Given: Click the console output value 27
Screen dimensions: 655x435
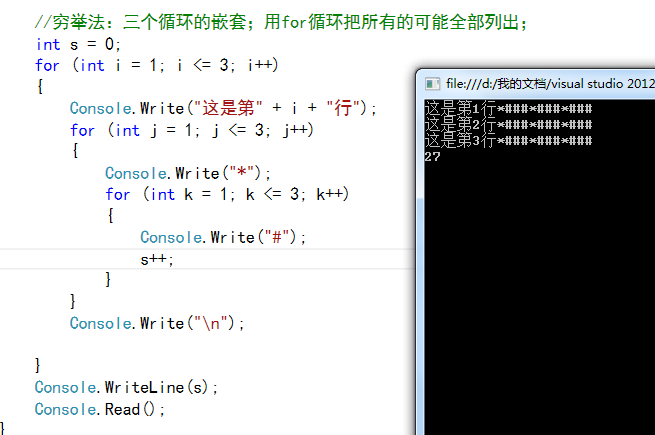Looking at the screenshot, I should [x=432, y=157].
